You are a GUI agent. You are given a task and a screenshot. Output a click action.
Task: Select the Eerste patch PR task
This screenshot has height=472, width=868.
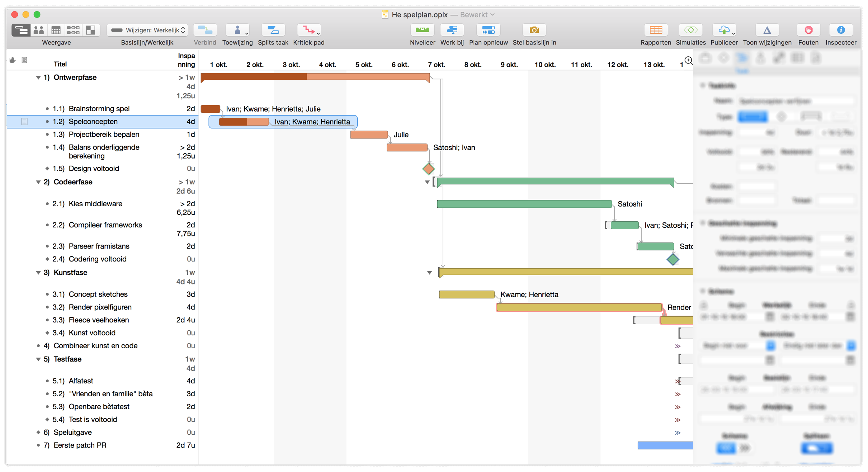click(80, 445)
